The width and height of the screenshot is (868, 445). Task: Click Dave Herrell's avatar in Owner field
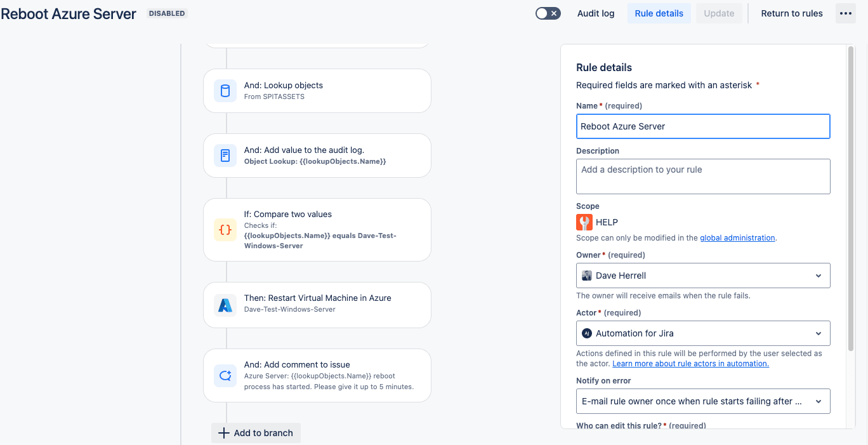tap(587, 276)
